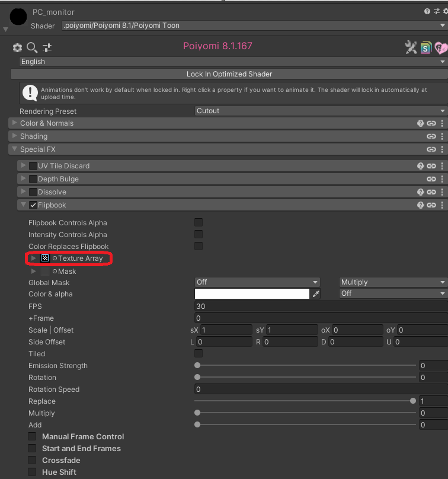Viewport: 448px width, 479px height.
Task: Click the magnifier search icon below Shader
Action: (32, 47)
